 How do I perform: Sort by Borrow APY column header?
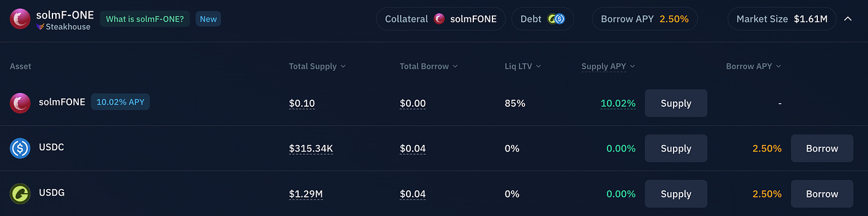pos(754,66)
